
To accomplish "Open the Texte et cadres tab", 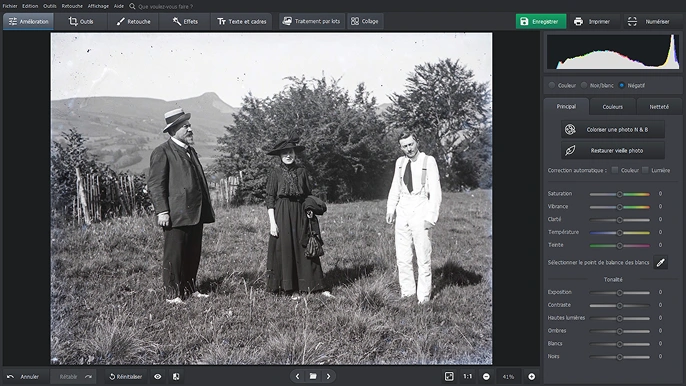I will tap(242, 21).
